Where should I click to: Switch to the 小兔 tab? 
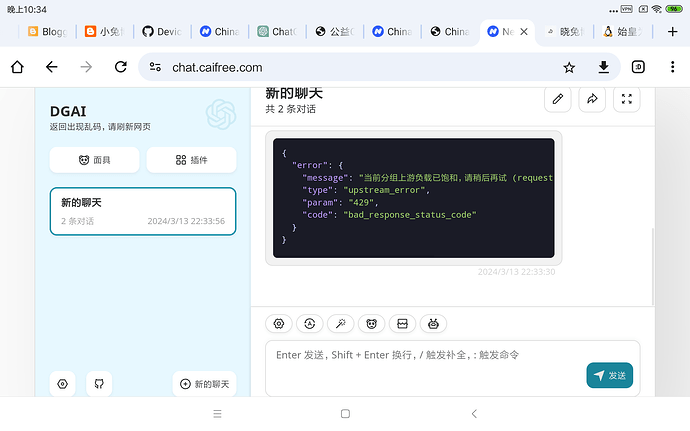105,32
